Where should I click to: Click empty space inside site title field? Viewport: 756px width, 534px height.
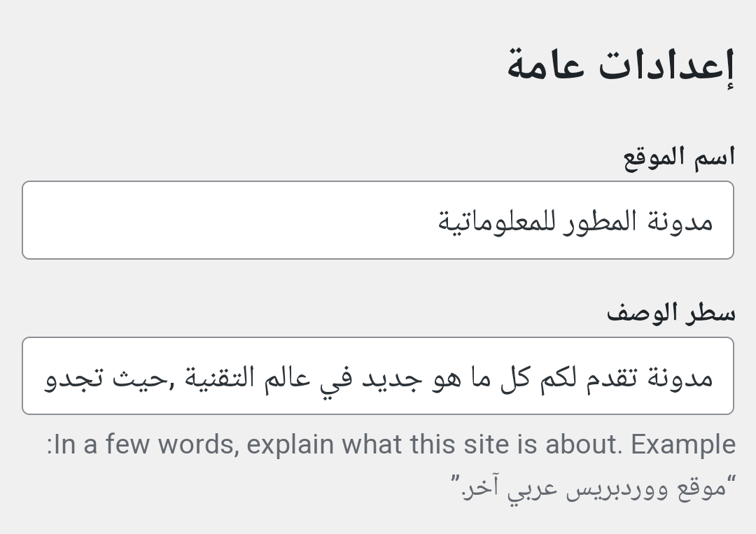click(x=210, y=220)
